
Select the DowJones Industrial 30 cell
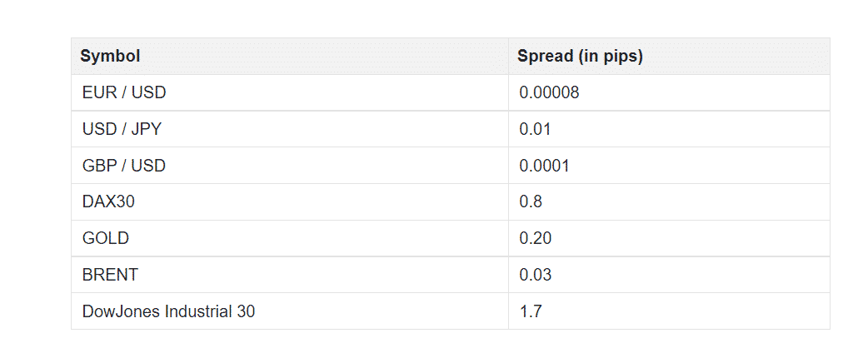point(290,311)
